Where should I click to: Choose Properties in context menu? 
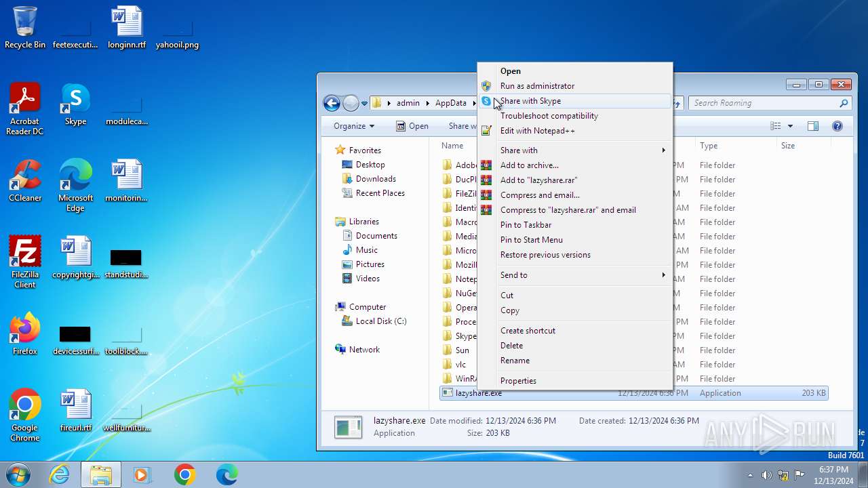[575, 381]
